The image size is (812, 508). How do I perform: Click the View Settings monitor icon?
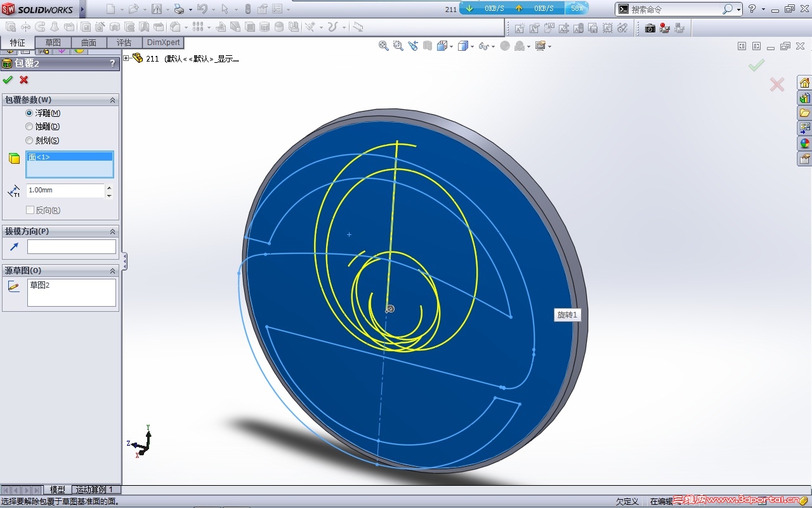[x=540, y=46]
